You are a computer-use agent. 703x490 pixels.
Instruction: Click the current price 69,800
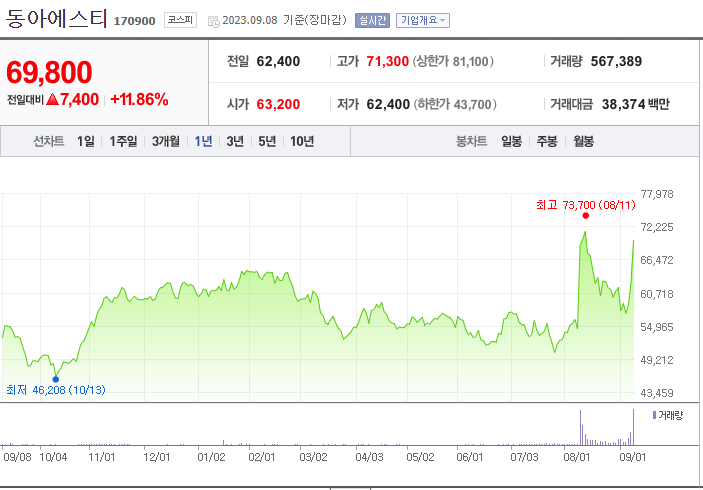49,72
